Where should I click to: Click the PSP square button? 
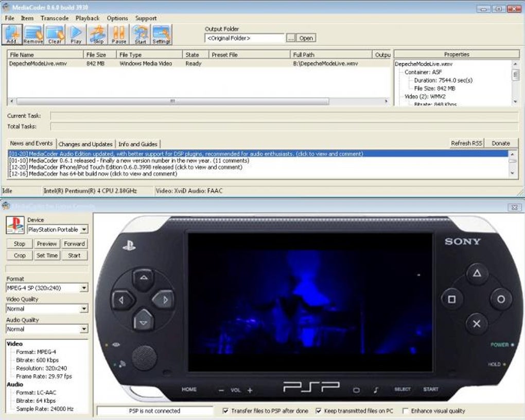click(452, 299)
